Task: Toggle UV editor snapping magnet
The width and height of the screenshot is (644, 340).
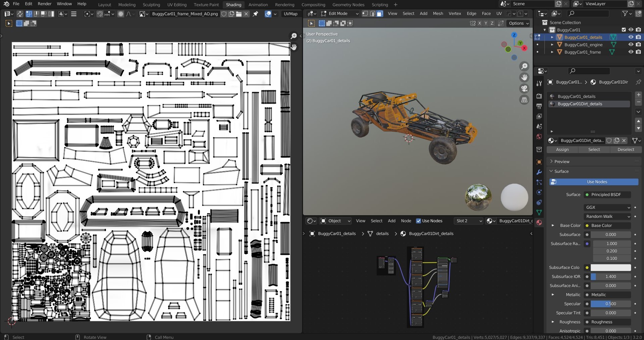Action: pyautogui.click(x=100, y=14)
